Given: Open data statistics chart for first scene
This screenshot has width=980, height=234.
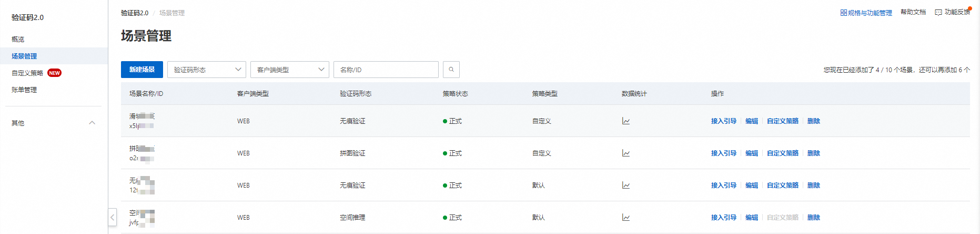Looking at the screenshot, I should [625, 121].
